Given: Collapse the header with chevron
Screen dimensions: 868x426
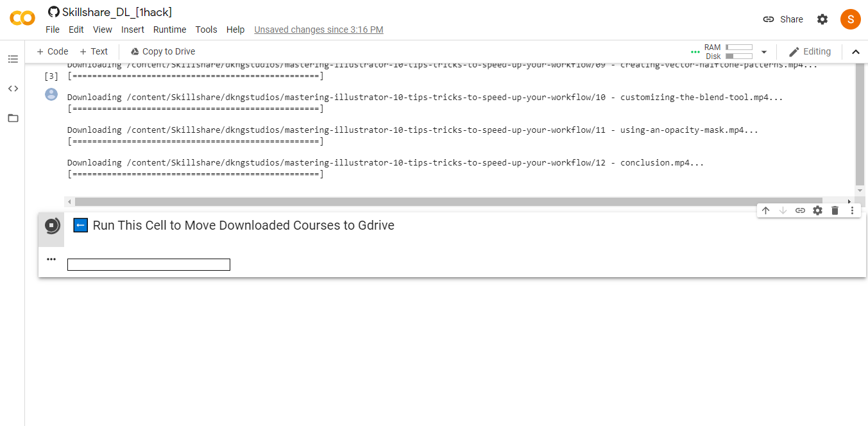Looking at the screenshot, I should (855, 52).
